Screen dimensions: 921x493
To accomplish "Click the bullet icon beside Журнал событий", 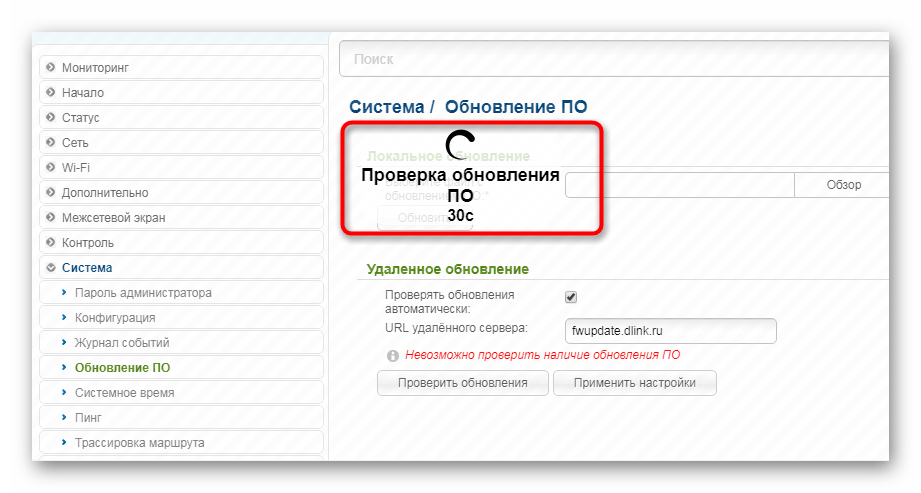I will tap(64, 342).
